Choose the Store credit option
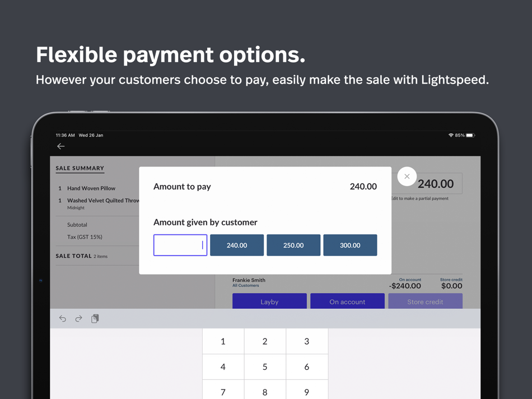The height and width of the screenshot is (399, 532). (x=425, y=301)
